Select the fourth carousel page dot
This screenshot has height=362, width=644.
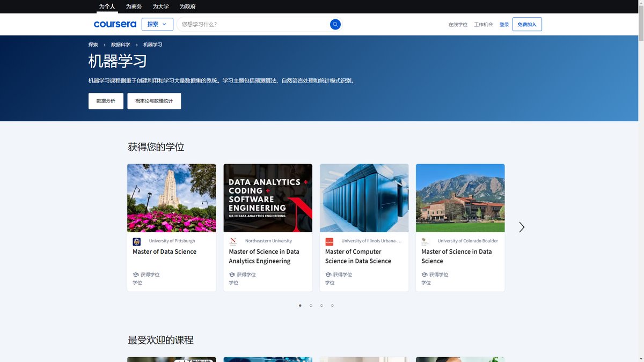point(332,305)
